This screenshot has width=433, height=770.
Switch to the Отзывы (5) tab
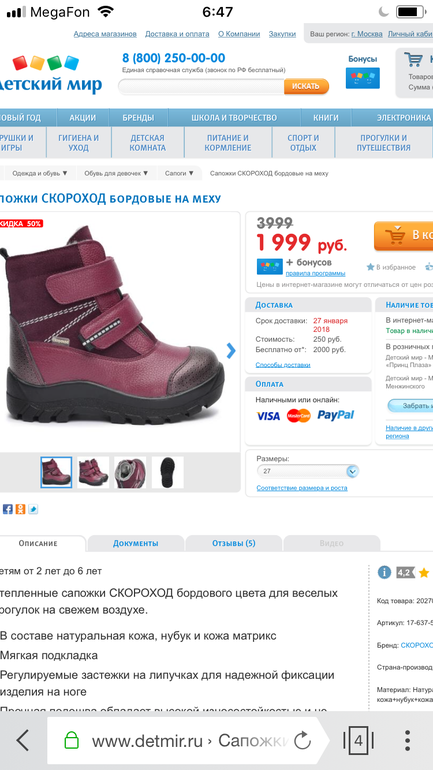click(x=234, y=544)
